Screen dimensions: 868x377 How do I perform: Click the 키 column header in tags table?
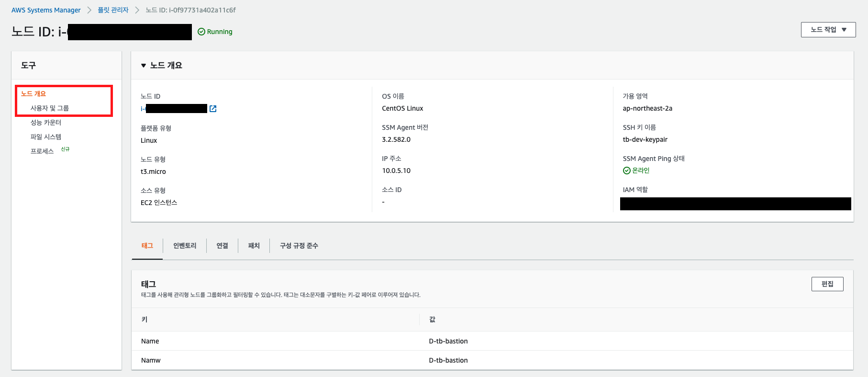(145, 320)
